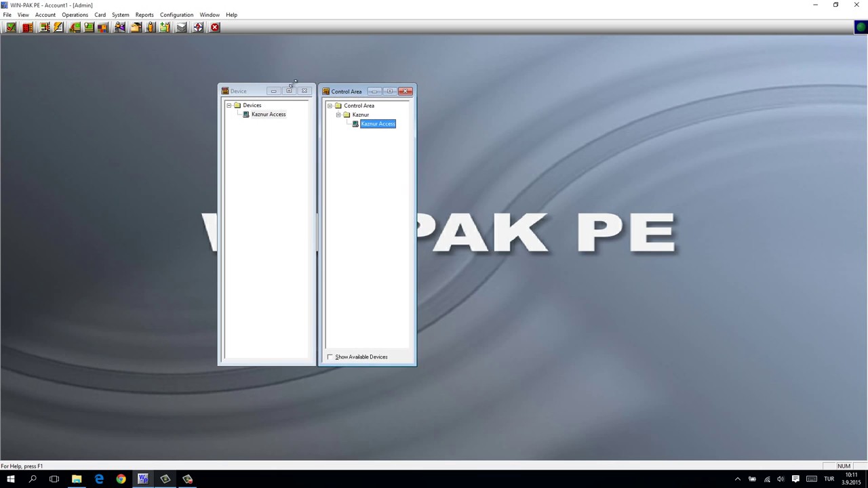Click the red grid toolbar icon
This screenshot has height=488, width=868.
[x=28, y=27]
